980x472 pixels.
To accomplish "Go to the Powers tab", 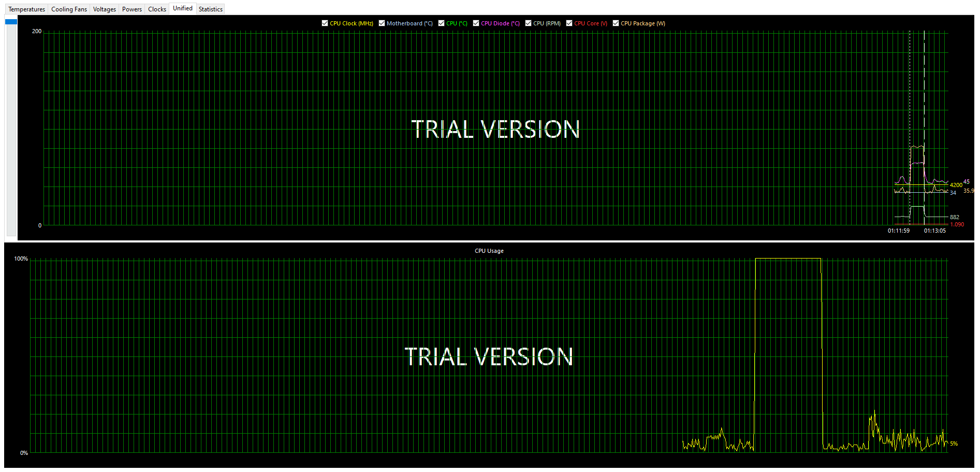I will [x=132, y=9].
